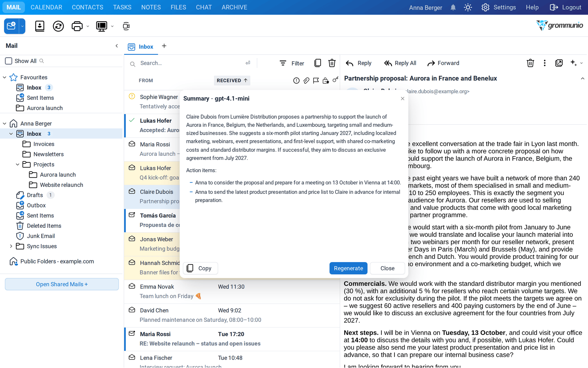Open the notification bell icon
Image resolution: width=588 pixels, height=368 pixels.
click(453, 7)
